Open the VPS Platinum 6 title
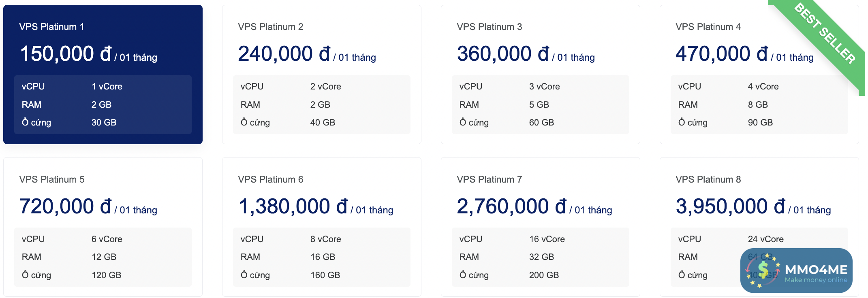Image resolution: width=868 pixels, height=298 pixels. point(270,179)
